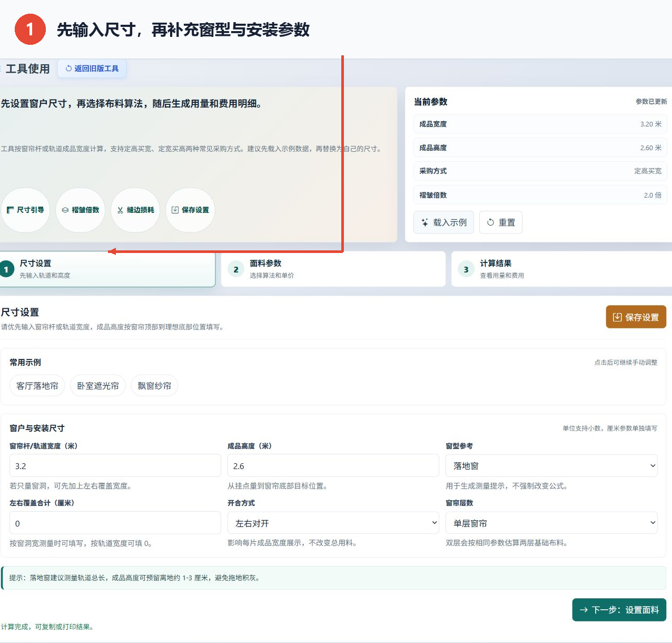Click the 褶皱倍数 2.0 倍 parameter row

pos(540,195)
